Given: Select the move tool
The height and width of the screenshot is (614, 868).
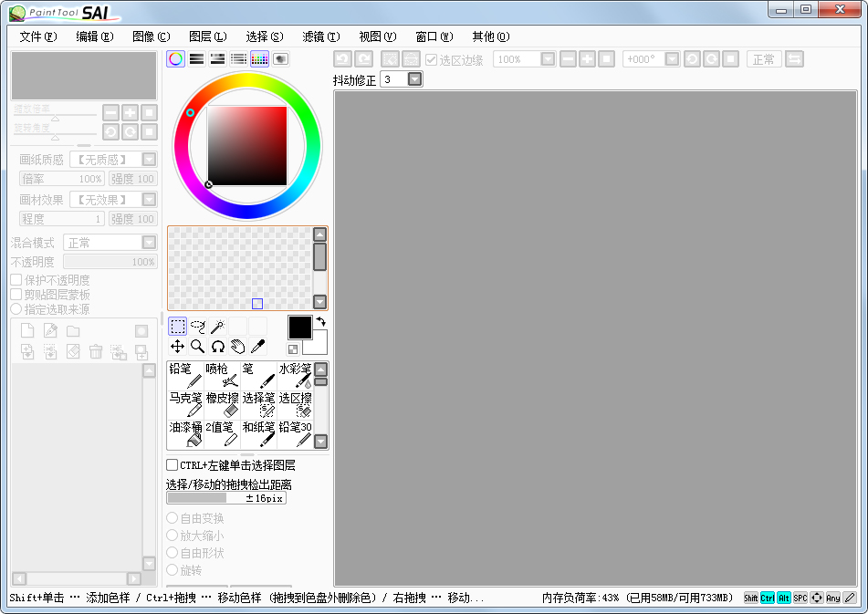Looking at the screenshot, I should click(x=178, y=347).
